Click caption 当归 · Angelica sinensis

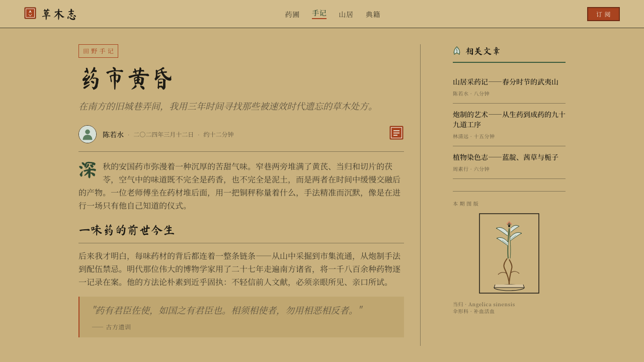pos(484,304)
